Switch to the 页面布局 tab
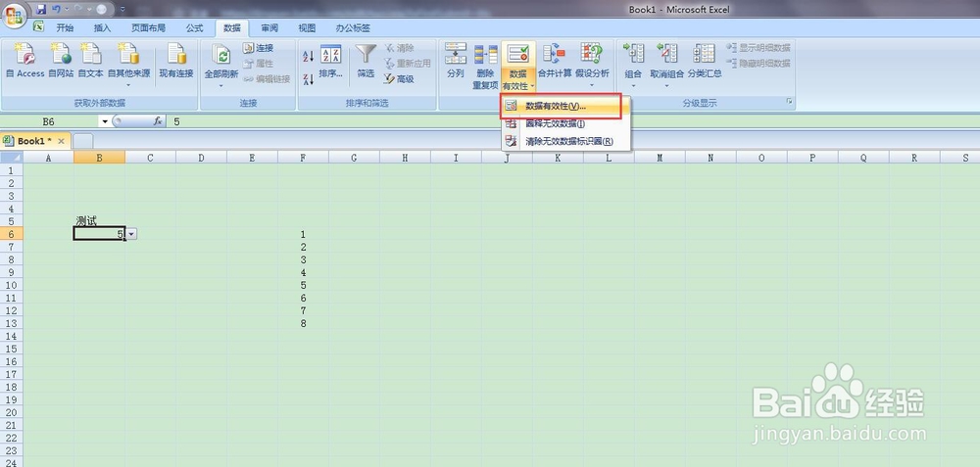Image resolution: width=980 pixels, height=467 pixels. [149, 28]
